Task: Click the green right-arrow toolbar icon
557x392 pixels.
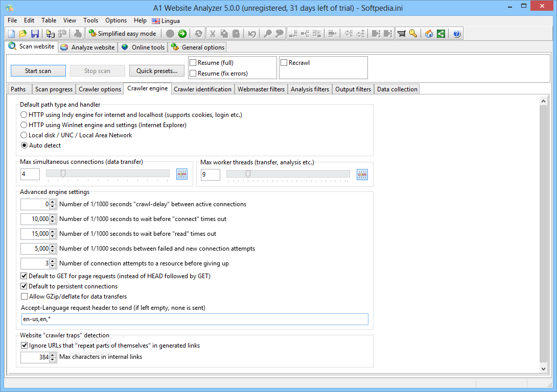Action: click(182, 34)
